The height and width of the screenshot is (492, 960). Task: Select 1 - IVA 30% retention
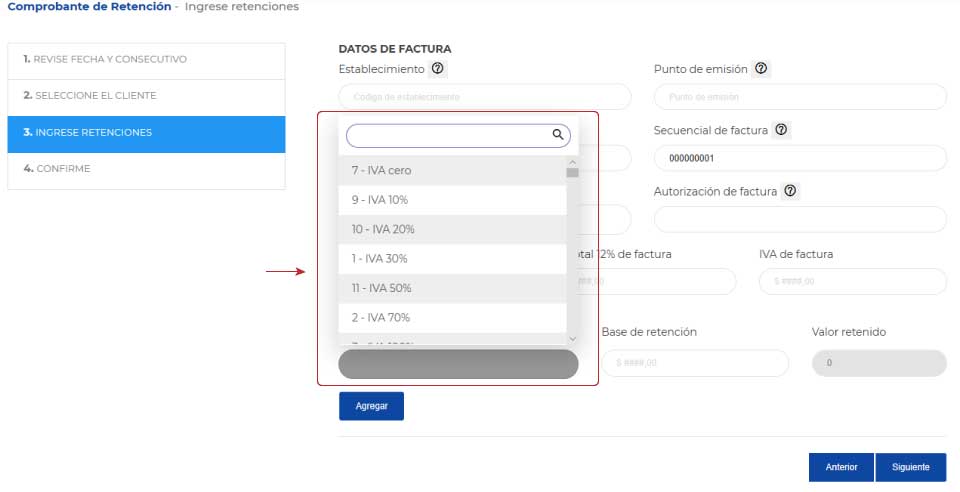pos(452,258)
